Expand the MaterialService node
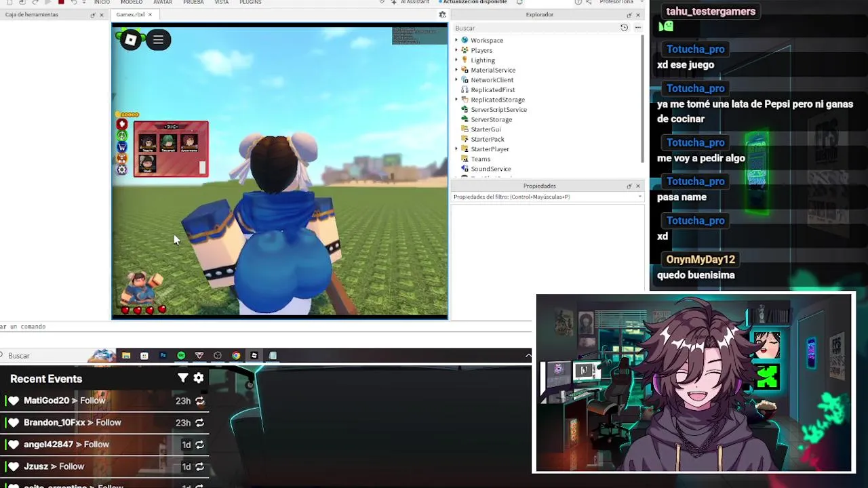The width and height of the screenshot is (868, 488). click(x=456, y=70)
